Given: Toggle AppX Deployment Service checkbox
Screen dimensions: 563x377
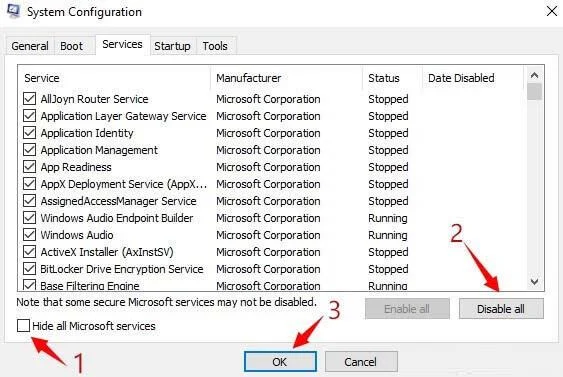Looking at the screenshot, I should coord(29,184).
